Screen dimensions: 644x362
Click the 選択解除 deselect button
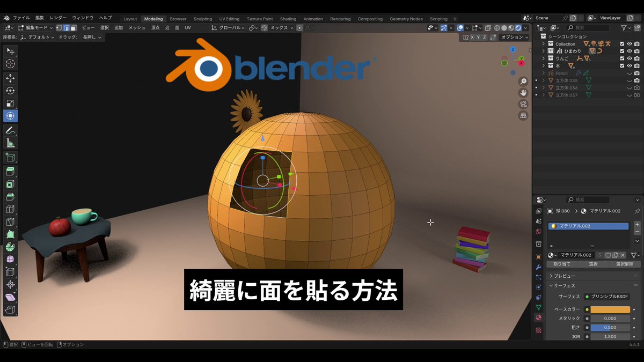(625, 264)
